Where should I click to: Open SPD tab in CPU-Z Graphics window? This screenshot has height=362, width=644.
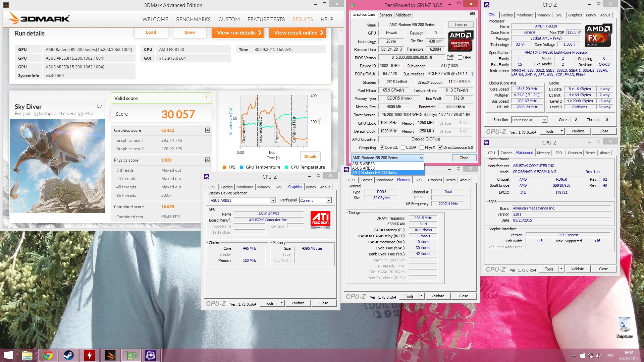click(x=279, y=187)
